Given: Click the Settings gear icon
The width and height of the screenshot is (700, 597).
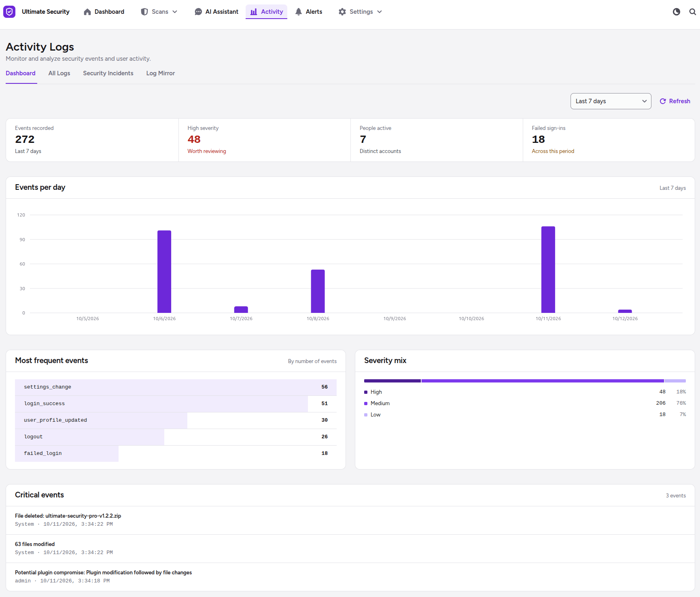Looking at the screenshot, I should click(342, 12).
